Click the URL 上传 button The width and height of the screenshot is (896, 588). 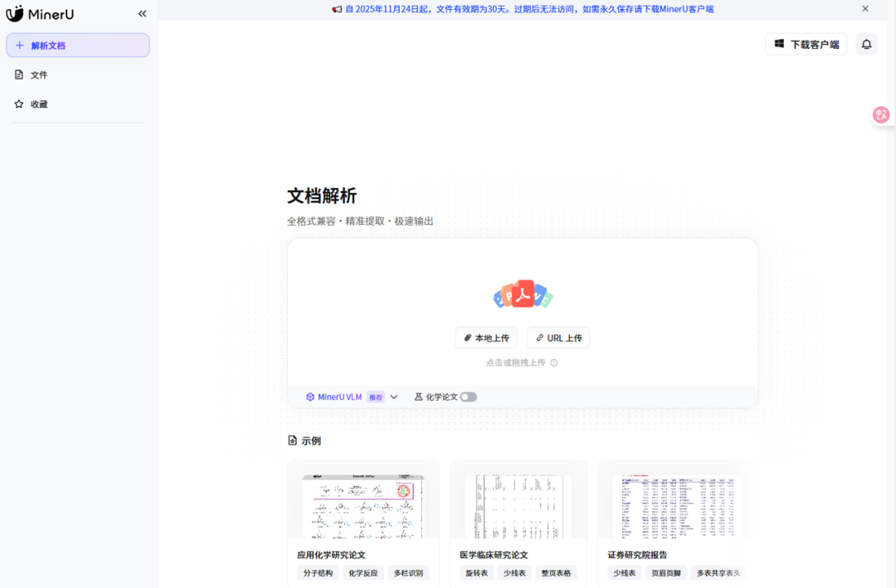[558, 338]
